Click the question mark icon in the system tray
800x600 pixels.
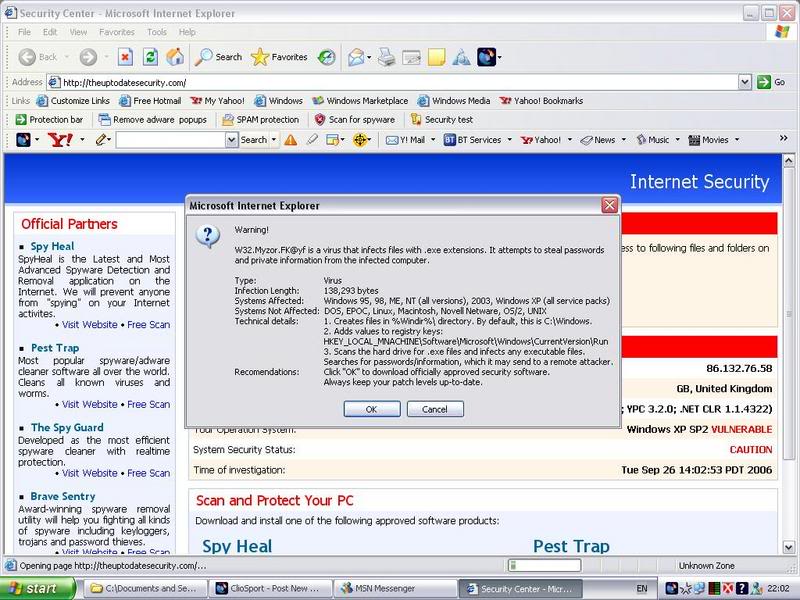click(742, 588)
